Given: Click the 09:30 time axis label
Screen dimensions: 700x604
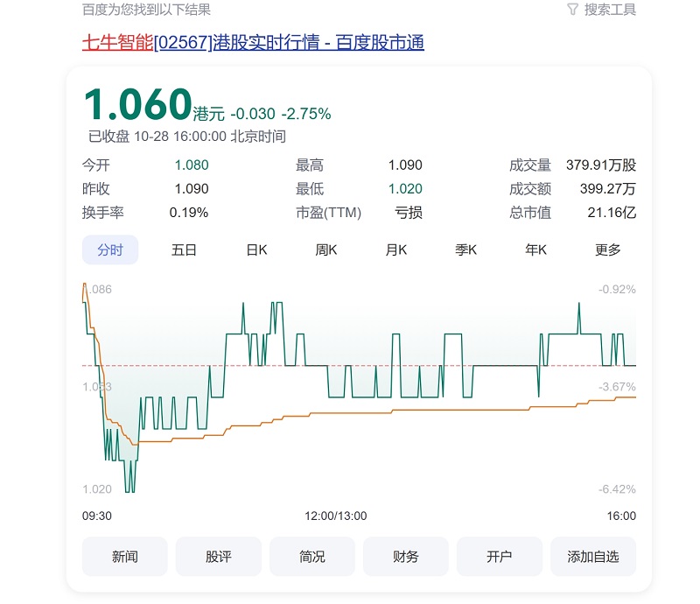Looking at the screenshot, I should (x=97, y=516).
